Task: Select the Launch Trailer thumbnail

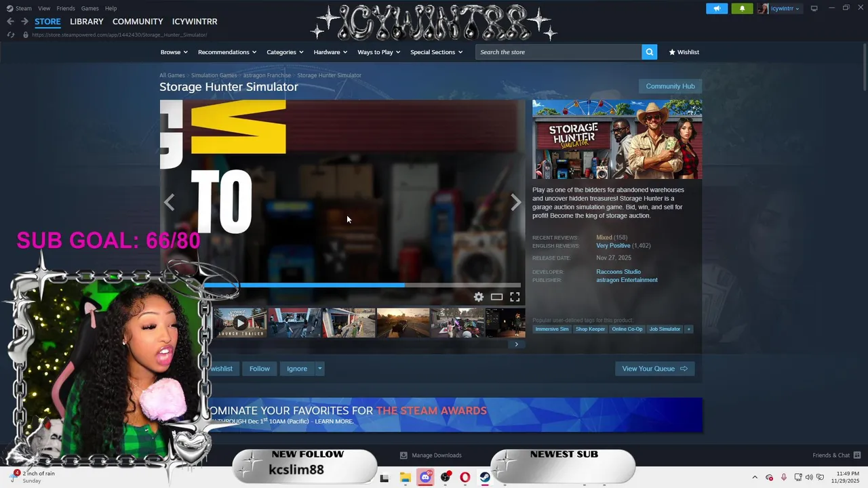Action: pyautogui.click(x=240, y=323)
